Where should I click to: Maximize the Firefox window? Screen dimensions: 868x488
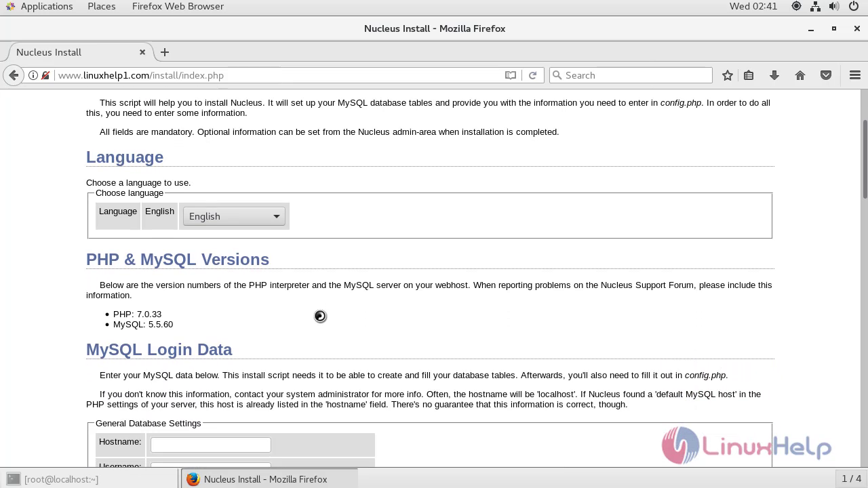[834, 28]
